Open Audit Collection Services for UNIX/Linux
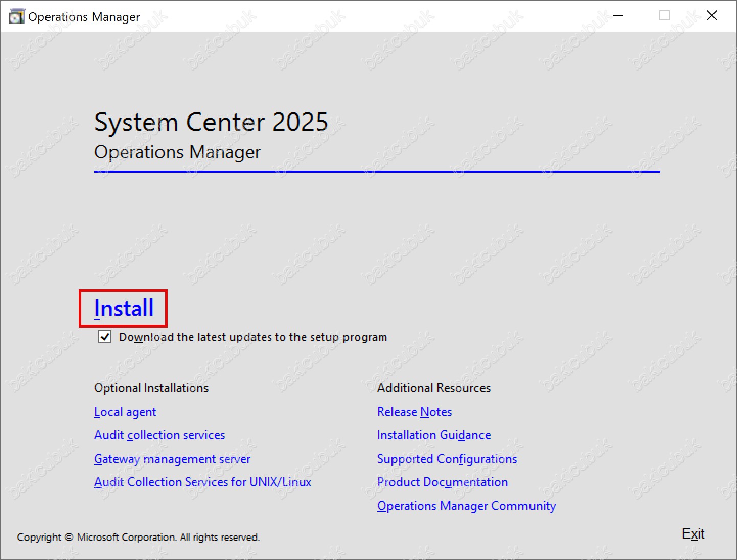 pyautogui.click(x=202, y=482)
